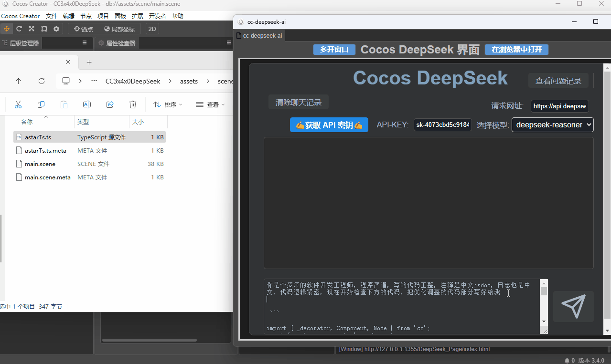The width and height of the screenshot is (611, 364).
Task: Sort files by the 大小 column header
Action: (x=138, y=122)
